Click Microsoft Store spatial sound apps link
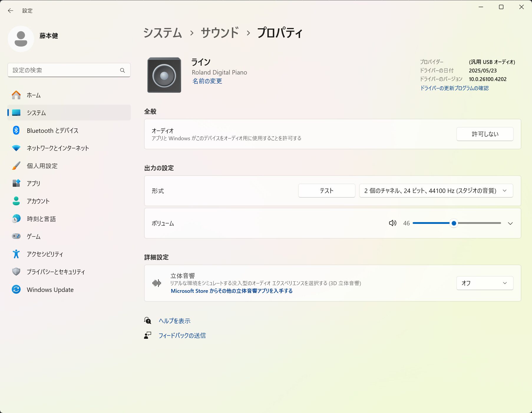The width and height of the screenshot is (532, 413). pos(232,291)
